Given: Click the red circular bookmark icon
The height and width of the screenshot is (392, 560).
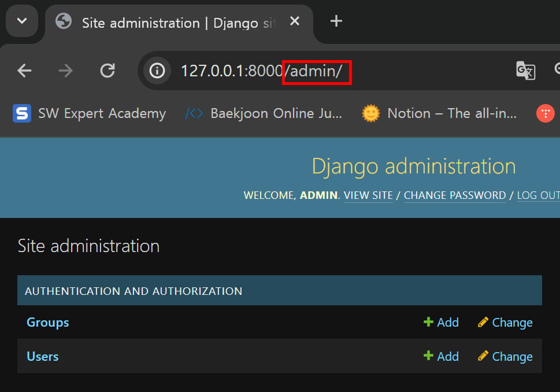Looking at the screenshot, I should (x=546, y=113).
